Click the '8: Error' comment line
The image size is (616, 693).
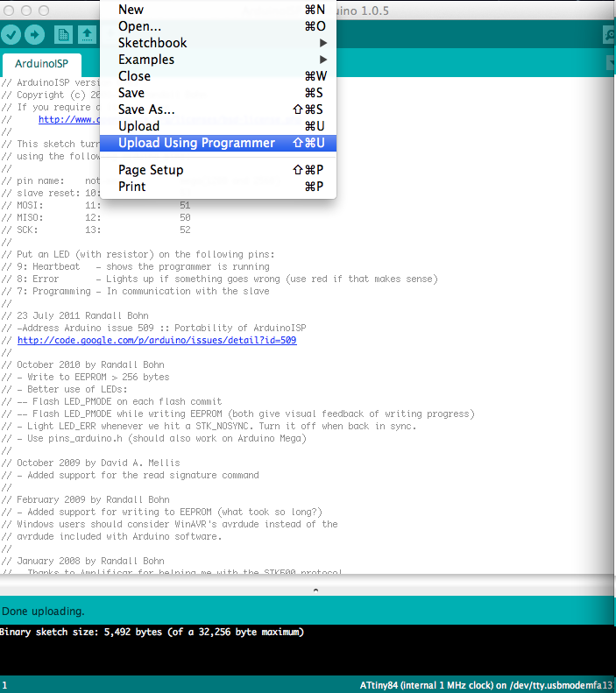coord(219,279)
